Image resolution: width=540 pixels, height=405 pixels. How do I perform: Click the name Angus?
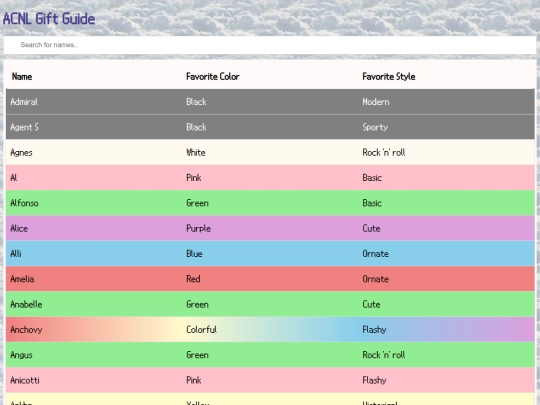[x=21, y=355]
